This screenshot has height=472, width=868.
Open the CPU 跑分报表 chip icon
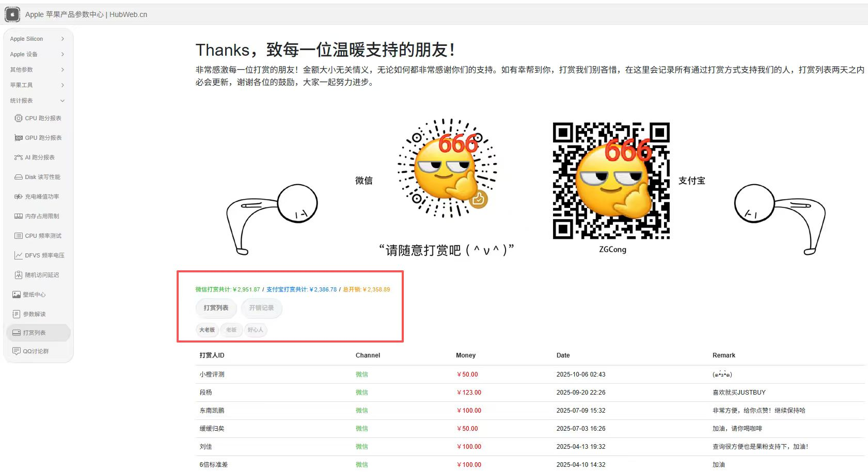[19, 118]
